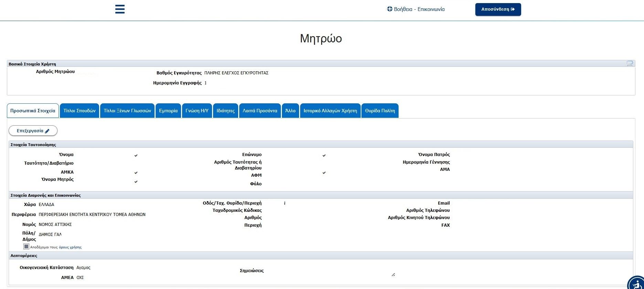Toggle the Αποδέχομαι τους όρους χρήσης checkbox
The image size is (644, 289).
(x=26, y=247)
